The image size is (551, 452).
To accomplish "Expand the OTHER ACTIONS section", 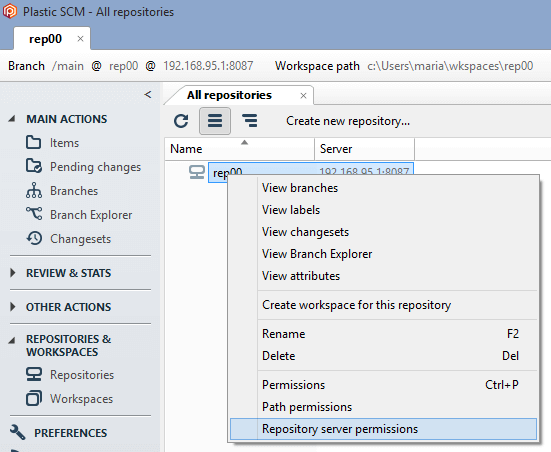I will click(13, 306).
